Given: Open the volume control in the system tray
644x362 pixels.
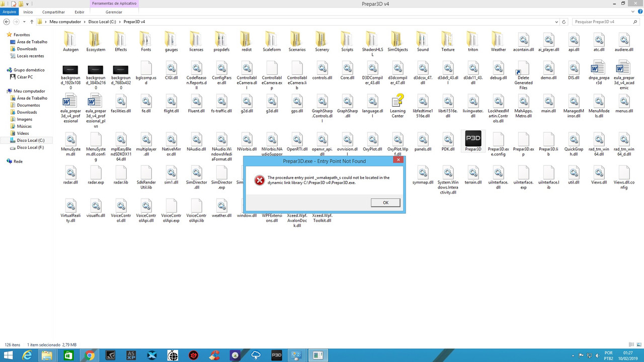Looking at the screenshot, I should [x=598, y=355].
